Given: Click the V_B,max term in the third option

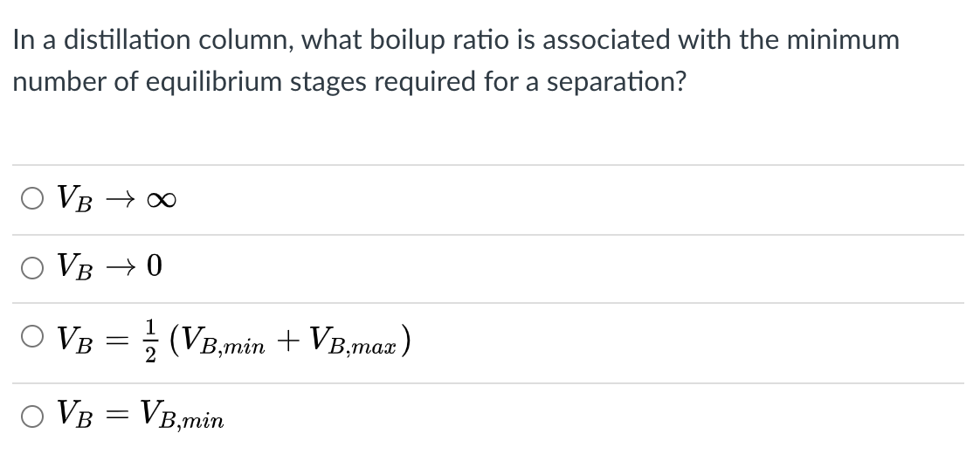Looking at the screenshot, I should (355, 341).
